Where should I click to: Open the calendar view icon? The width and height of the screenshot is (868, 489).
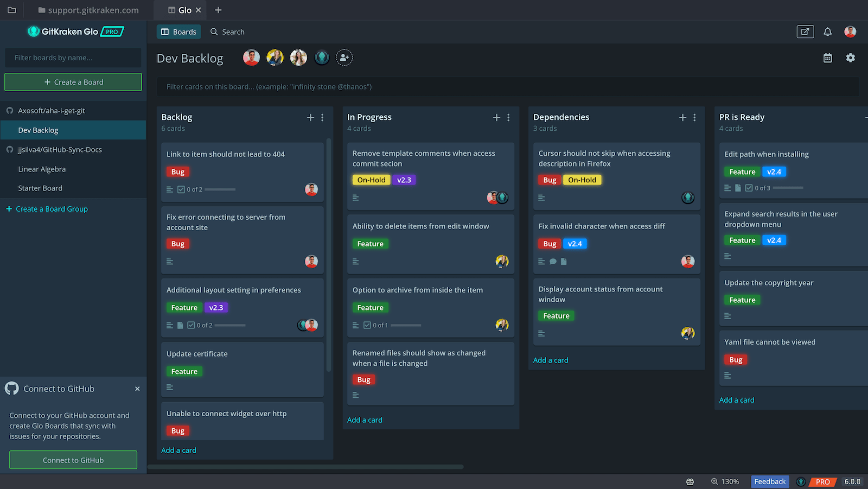tap(827, 58)
